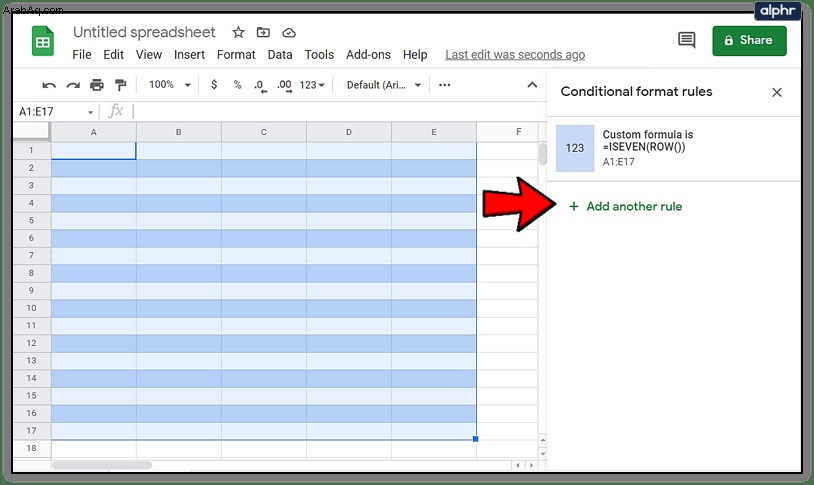Select row 17 header
814x485 pixels.
pos(31,430)
